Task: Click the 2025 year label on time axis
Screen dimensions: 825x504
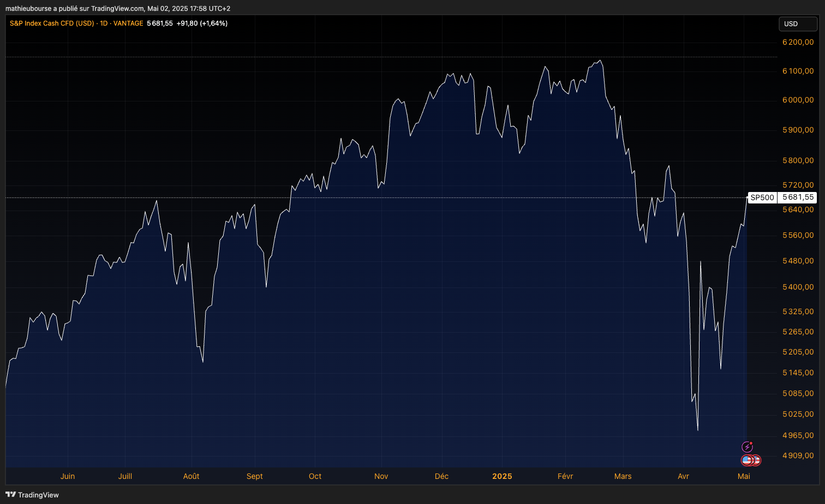Action: click(x=502, y=476)
